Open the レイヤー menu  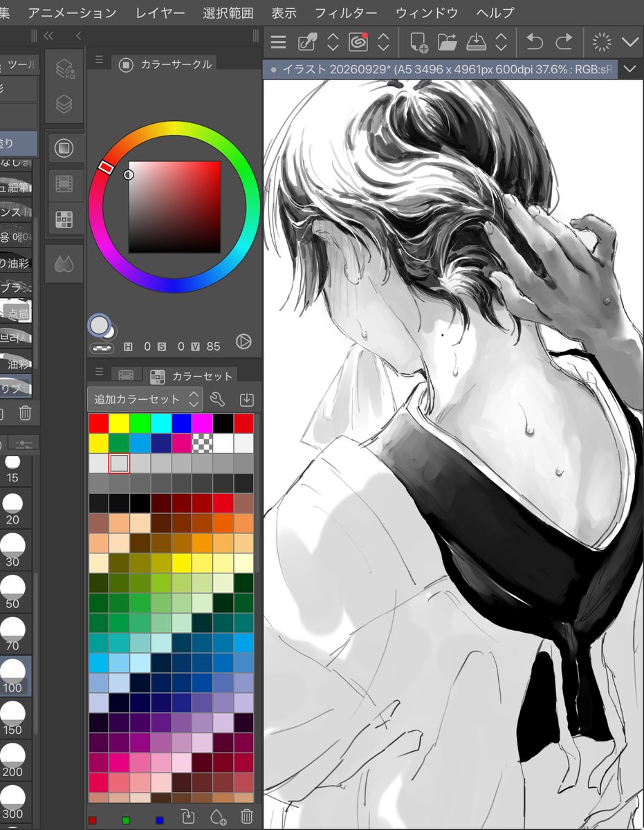[160, 12]
